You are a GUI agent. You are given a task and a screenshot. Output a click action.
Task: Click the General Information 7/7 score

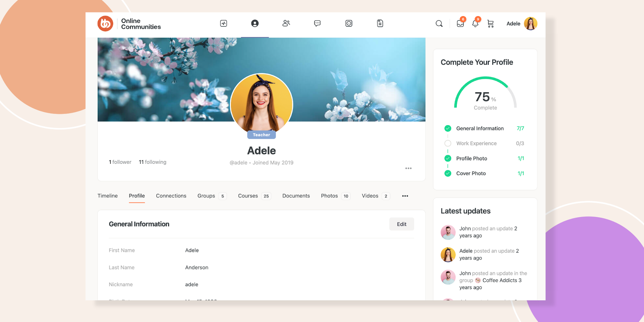(x=520, y=128)
